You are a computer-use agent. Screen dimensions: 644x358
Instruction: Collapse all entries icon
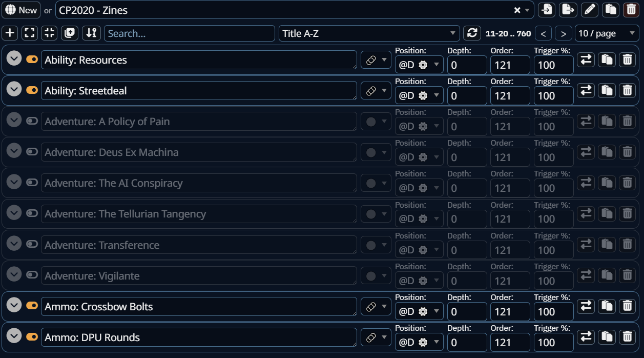click(50, 33)
